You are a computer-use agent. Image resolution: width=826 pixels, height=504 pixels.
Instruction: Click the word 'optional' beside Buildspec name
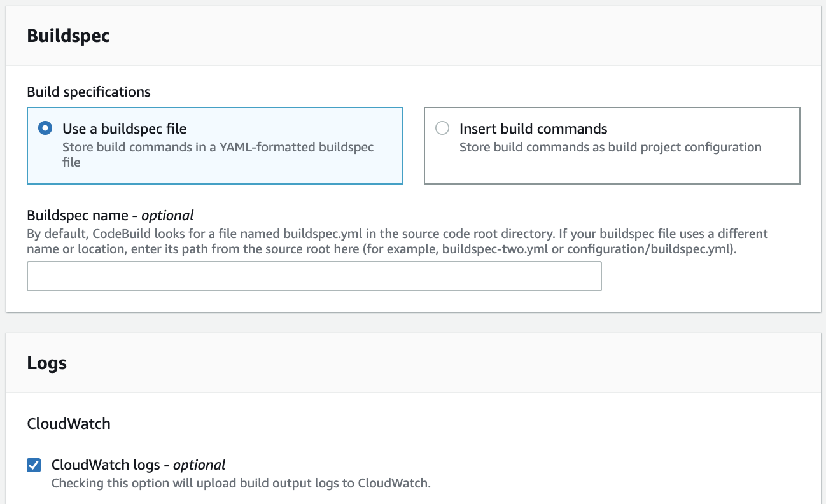pyautogui.click(x=167, y=215)
